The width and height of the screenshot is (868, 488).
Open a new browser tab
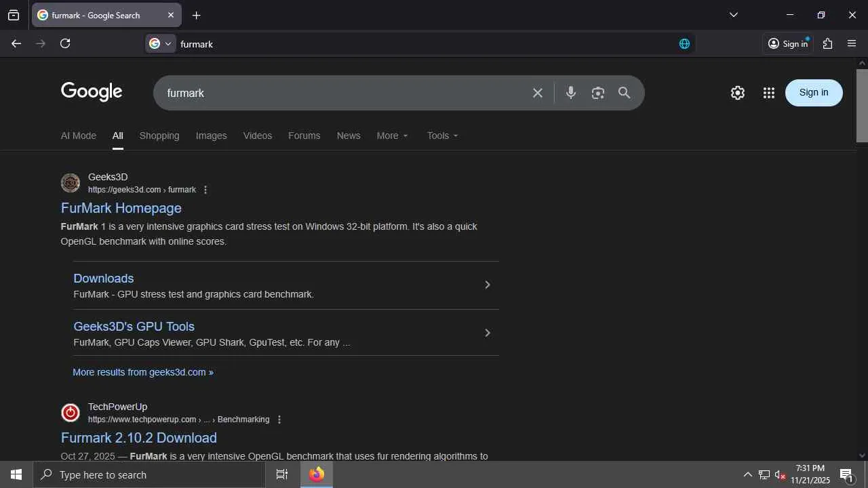[196, 15]
